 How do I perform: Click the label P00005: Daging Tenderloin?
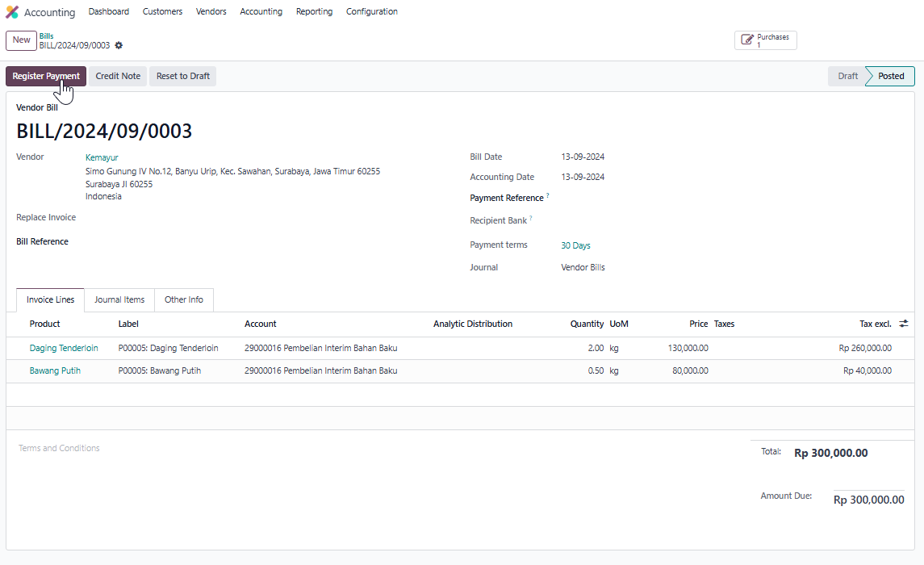coord(168,348)
